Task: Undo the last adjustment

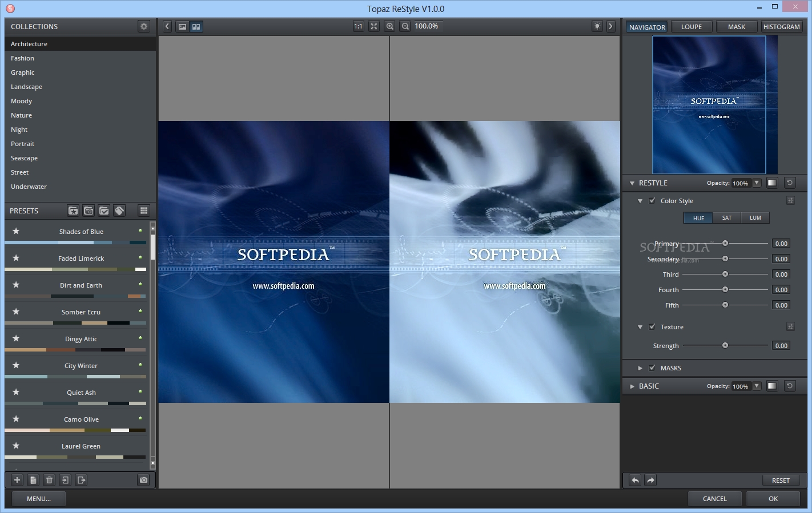Action: click(x=635, y=480)
